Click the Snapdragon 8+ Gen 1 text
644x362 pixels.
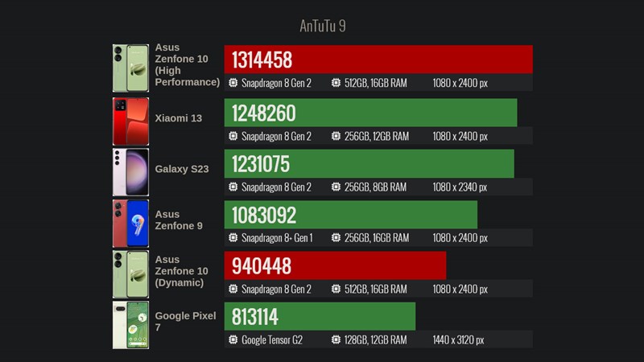click(277, 238)
